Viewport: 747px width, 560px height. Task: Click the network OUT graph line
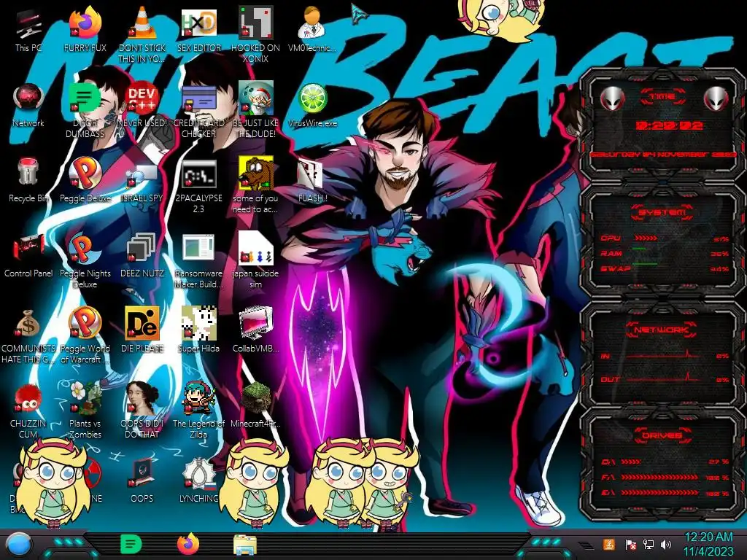[662, 378]
